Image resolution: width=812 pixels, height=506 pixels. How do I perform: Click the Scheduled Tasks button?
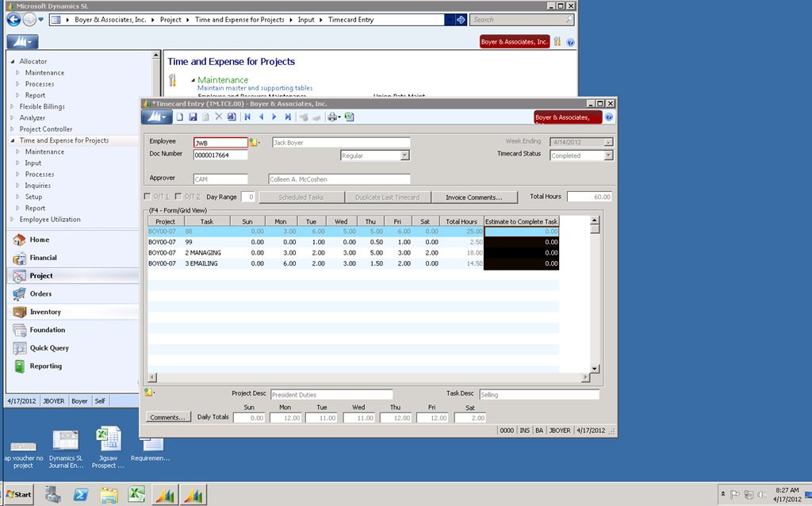click(301, 197)
